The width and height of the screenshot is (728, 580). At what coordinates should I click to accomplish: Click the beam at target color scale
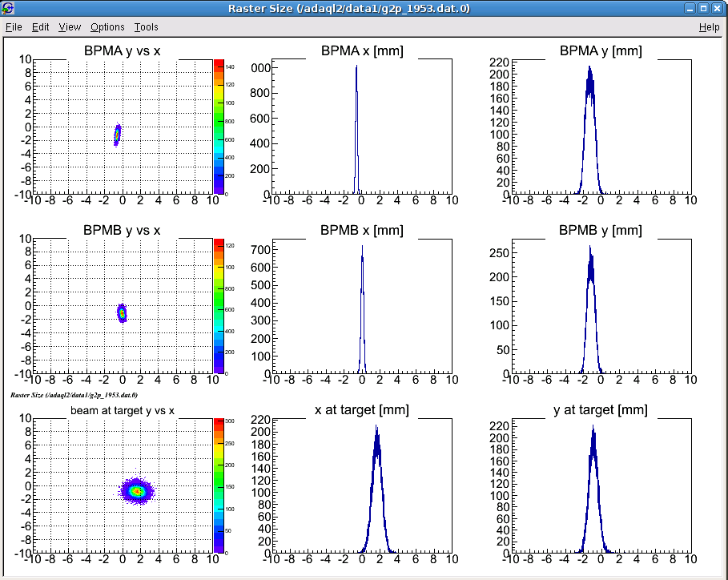pyautogui.click(x=219, y=485)
